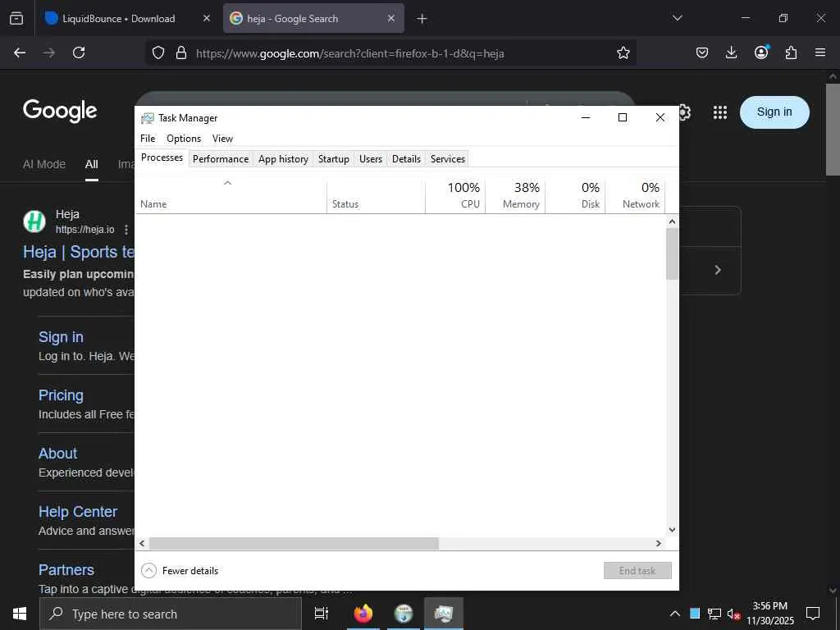Select AI Mode search filter
This screenshot has width=840, height=630.
click(x=44, y=164)
